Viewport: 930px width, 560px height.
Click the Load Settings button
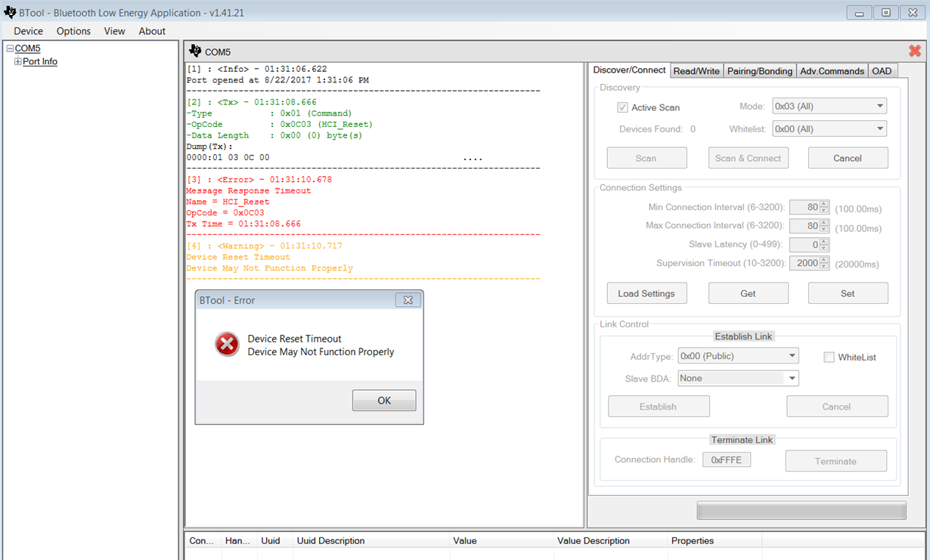(x=646, y=293)
